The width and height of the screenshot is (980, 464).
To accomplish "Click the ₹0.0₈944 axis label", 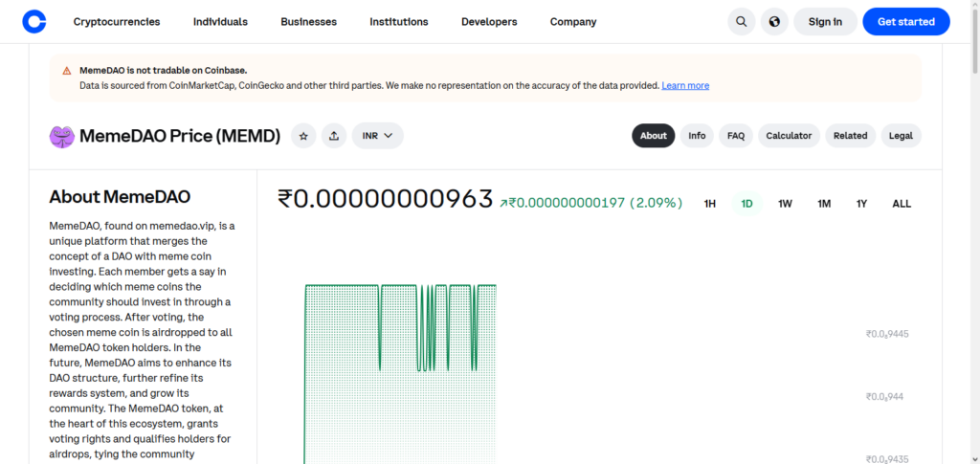I will coord(884,397).
